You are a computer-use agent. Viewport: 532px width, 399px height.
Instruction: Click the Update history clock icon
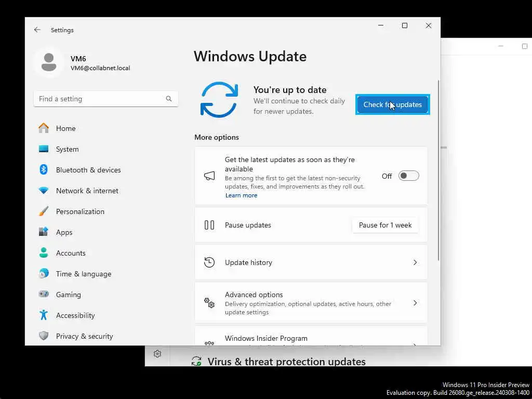coord(209,262)
